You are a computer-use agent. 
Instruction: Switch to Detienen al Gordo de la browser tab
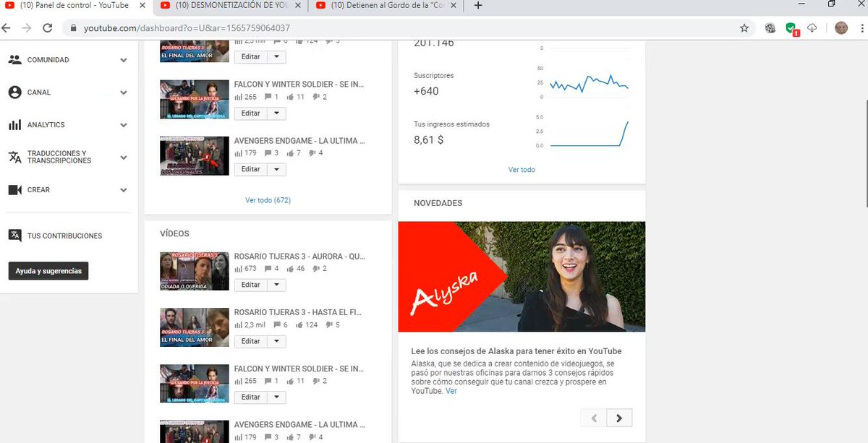[x=384, y=6]
